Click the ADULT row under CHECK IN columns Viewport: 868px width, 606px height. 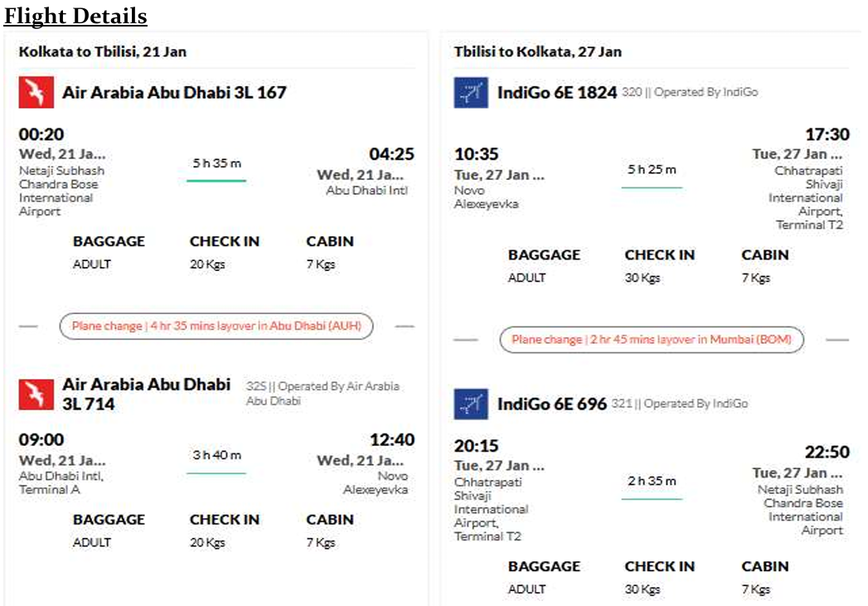point(92,264)
